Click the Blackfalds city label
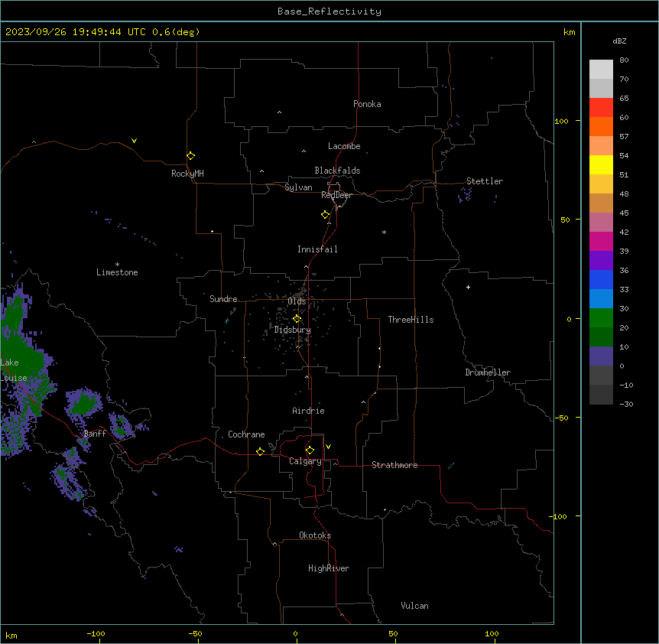Image resolution: width=659 pixels, height=644 pixels. (x=337, y=171)
